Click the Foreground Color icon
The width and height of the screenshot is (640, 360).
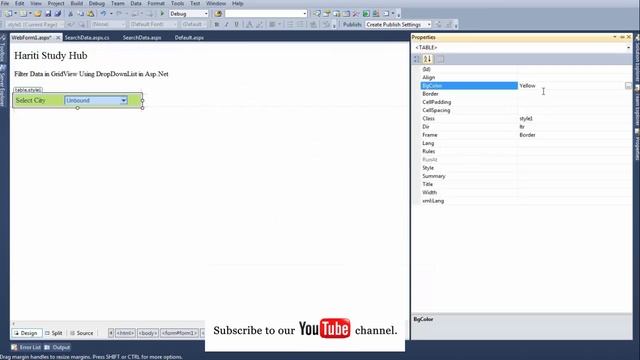(x=249, y=24)
